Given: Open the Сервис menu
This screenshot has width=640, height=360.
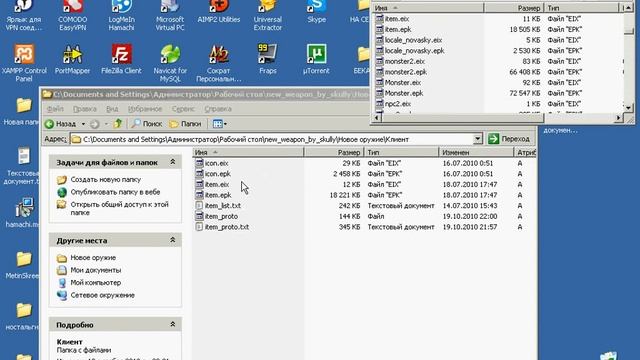Looking at the screenshot, I should (183, 109).
